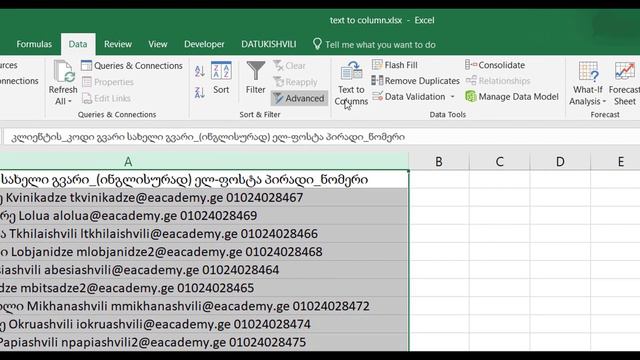Open the Text to Columns wizard
The image size is (640, 360).
351,84
